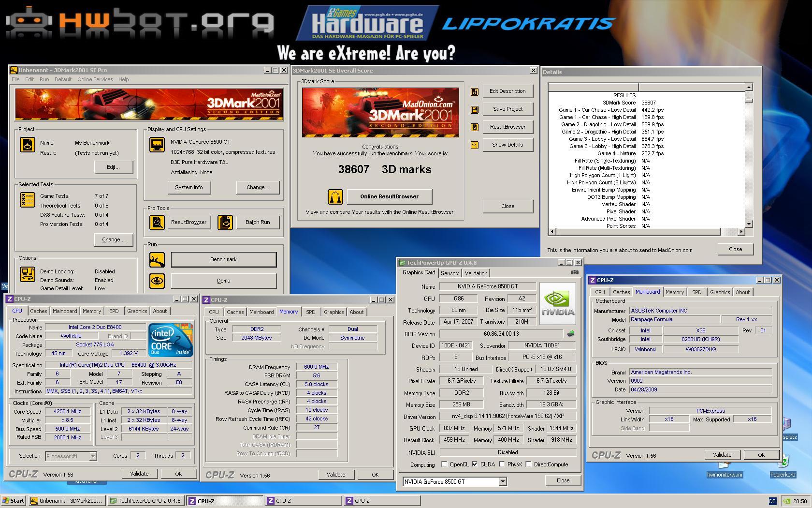This screenshot has width=812, height=508.
Task: Click the Project icon in 3DMark2001 window
Action: [28, 144]
